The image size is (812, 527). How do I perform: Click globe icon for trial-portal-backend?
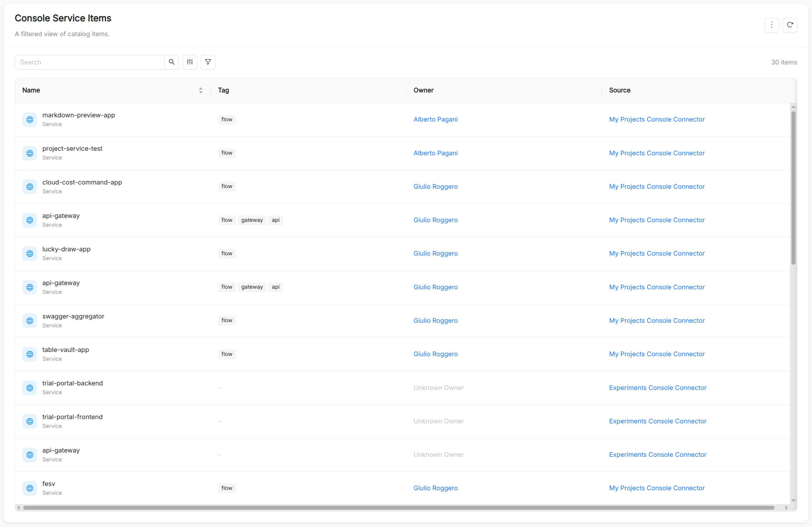coord(30,388)
